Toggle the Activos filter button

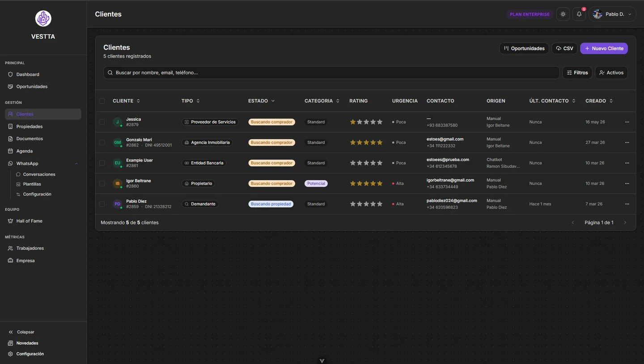(611, 73)
